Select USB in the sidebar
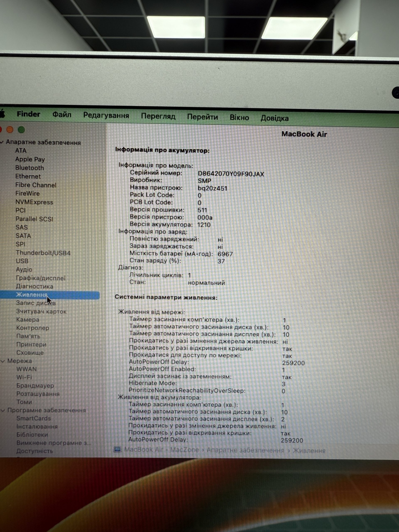The width and height of the screenshot is (399, 532). pos(22,261)
